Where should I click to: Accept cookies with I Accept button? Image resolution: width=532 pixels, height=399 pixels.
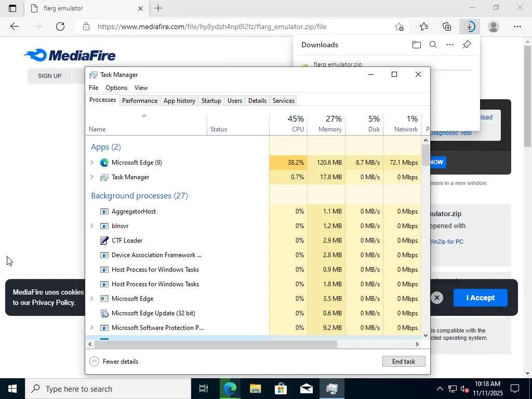(x=481, y=298)
